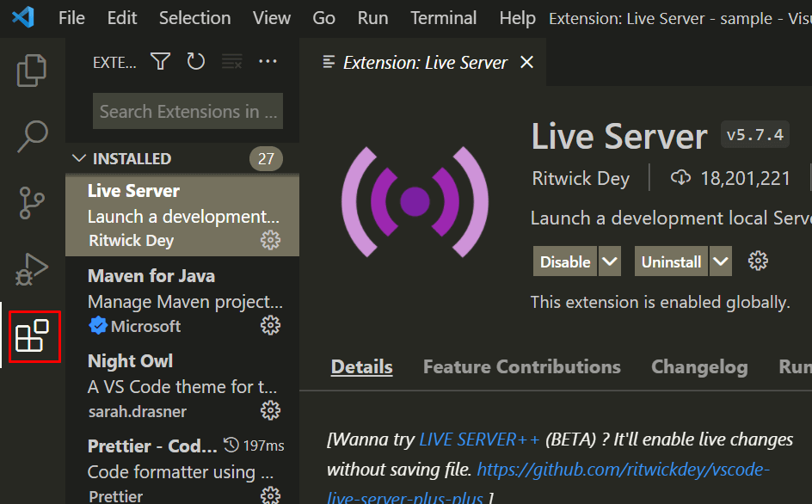Click the VS Code logo icon

pos(23,17)
